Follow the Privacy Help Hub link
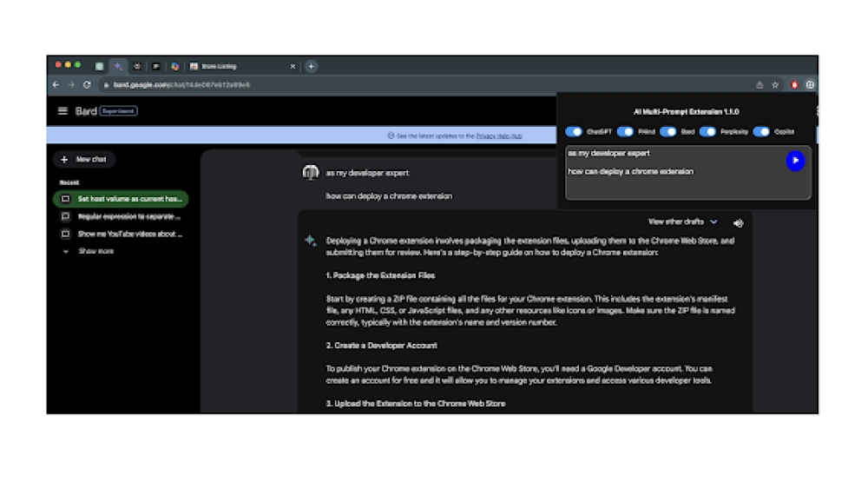The height and width of the screenshot is (489, 868). (499, 136)
